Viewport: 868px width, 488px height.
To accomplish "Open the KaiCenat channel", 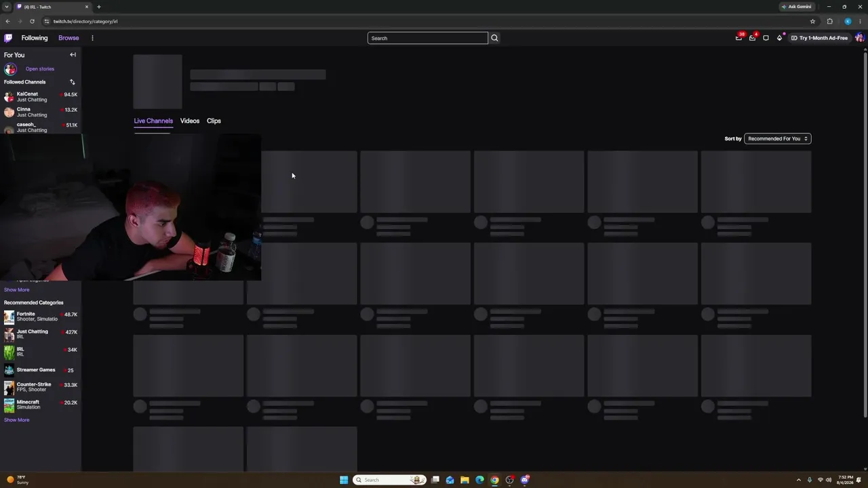I will (x=41, y=97).
